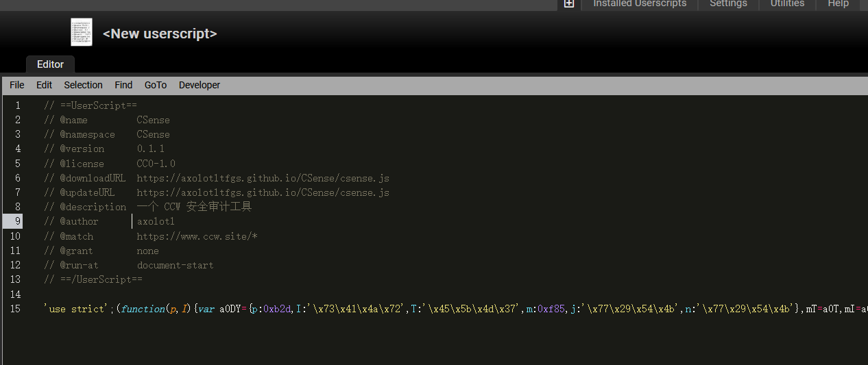This screenshot has width=868, height=365.
Task: Click the run-at value document-start
Action: click(175, 265)
